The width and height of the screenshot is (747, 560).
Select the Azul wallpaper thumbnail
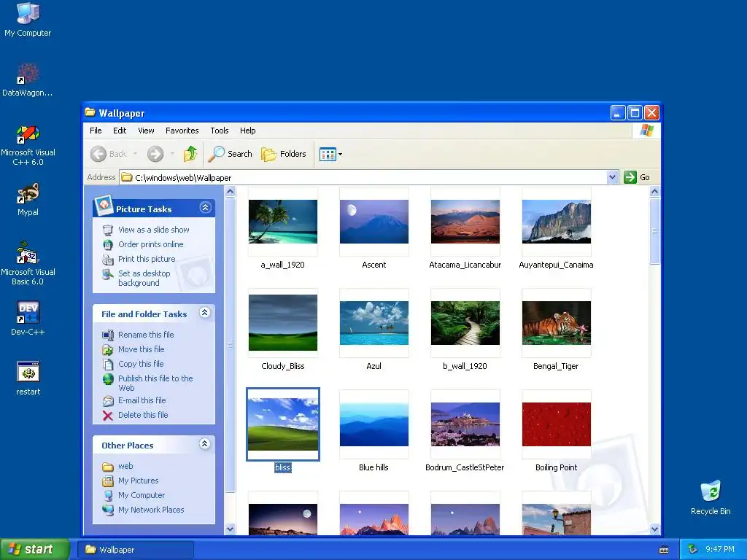coord(374,323)
